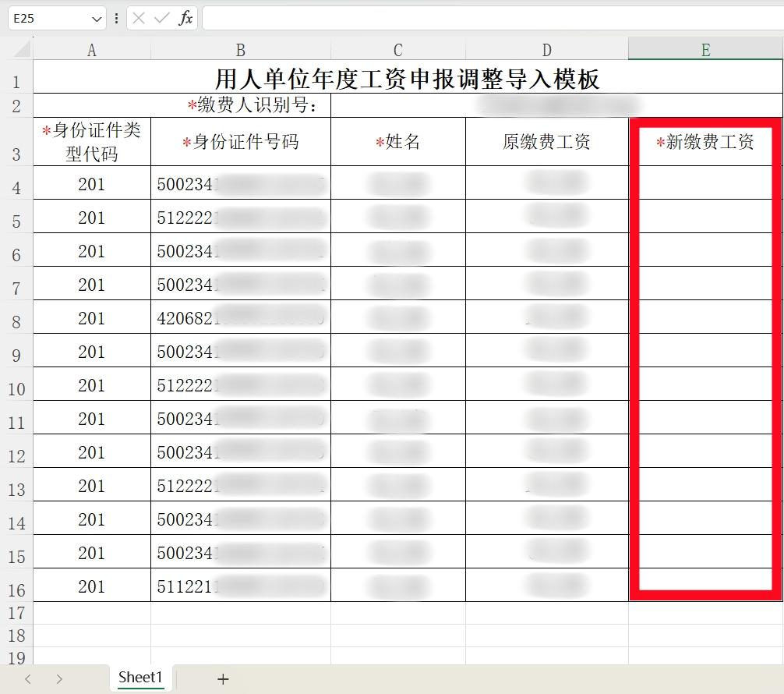Viewport: 784px width, 694px height.
Task: Add a new sheet with plus button
Action: click(223, 678)
